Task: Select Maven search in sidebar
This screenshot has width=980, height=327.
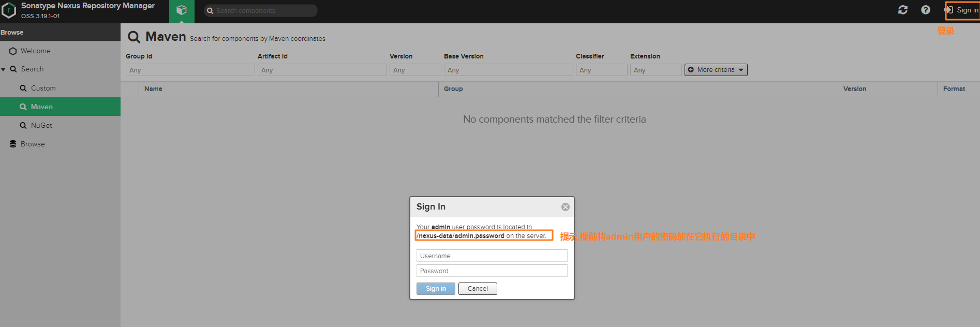Action: point(41,107)
